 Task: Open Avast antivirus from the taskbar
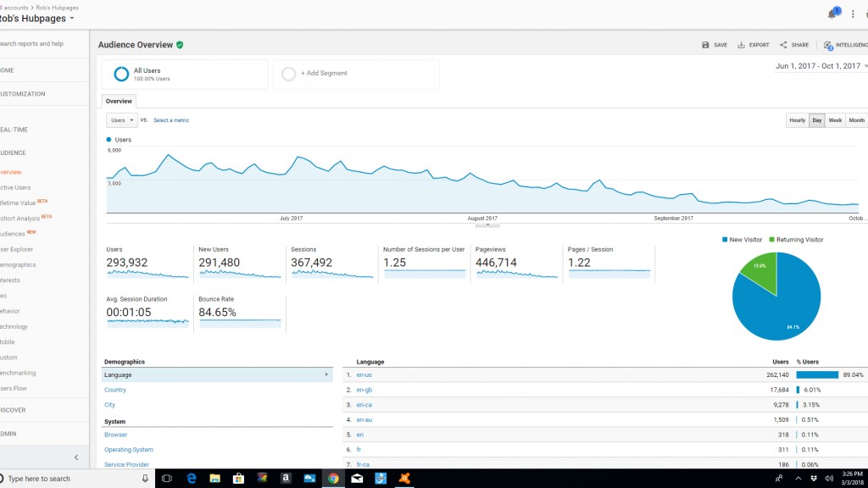pyautogui.click(x=404, y=479)
